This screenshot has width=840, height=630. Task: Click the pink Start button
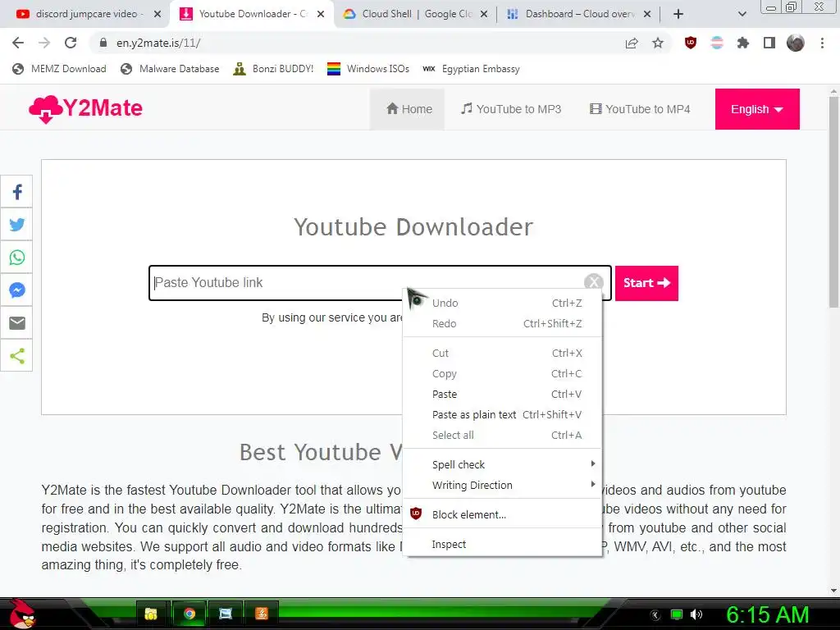(646, 283)
